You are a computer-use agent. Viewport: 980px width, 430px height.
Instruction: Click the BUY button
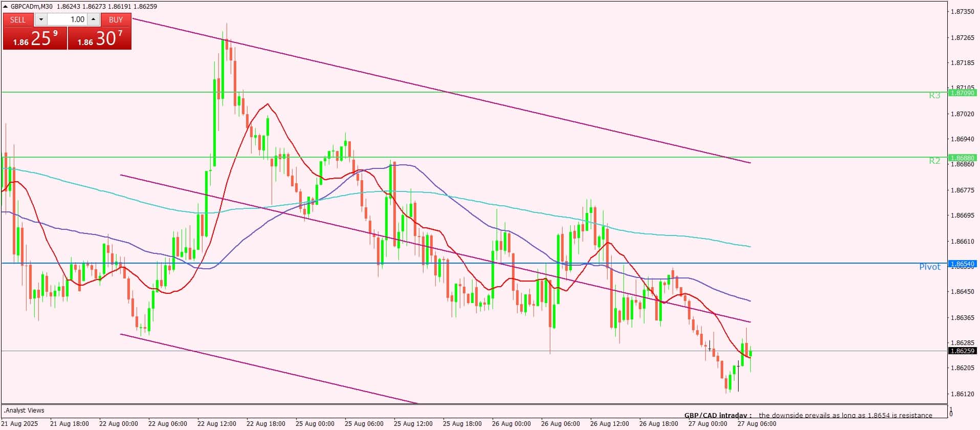click(x=116, y=19)
